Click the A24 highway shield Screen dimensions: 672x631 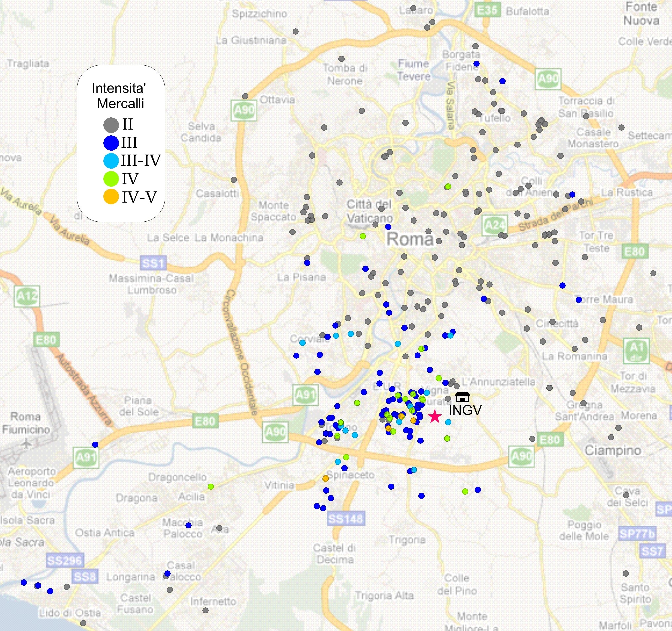tap(494, 225)
